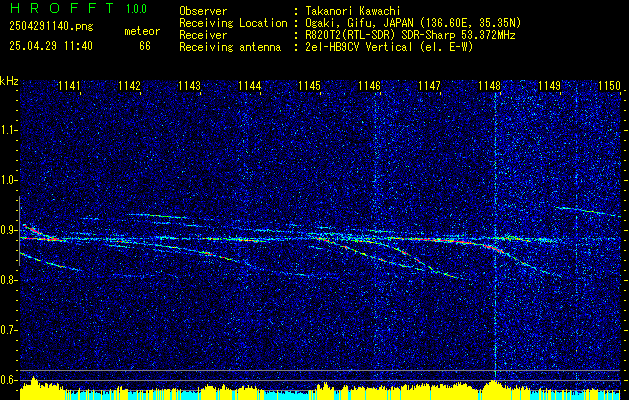Click the 1145 time marker
The width and height of the screenshot is (629, 400).
click(309, 85)
